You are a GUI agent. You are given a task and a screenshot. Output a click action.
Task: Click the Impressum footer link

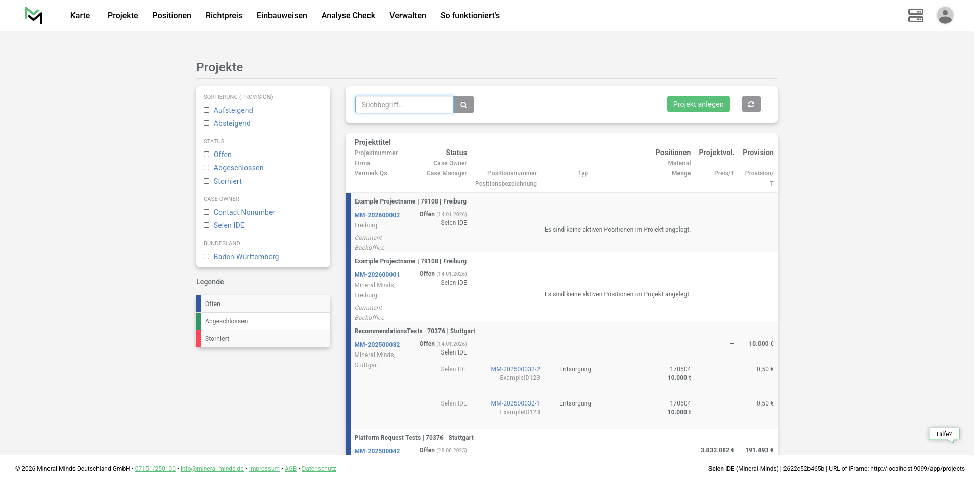tap(264, 469)
